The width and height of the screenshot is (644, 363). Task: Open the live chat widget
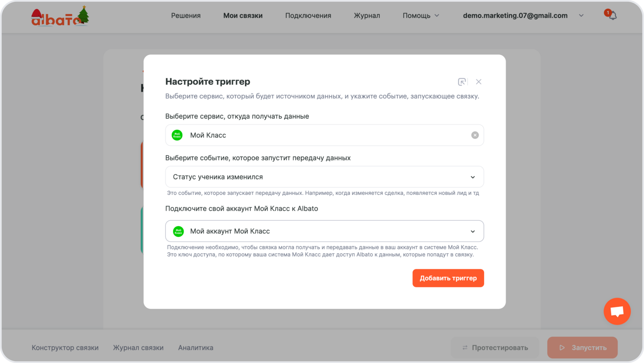[x=617, y=311]
